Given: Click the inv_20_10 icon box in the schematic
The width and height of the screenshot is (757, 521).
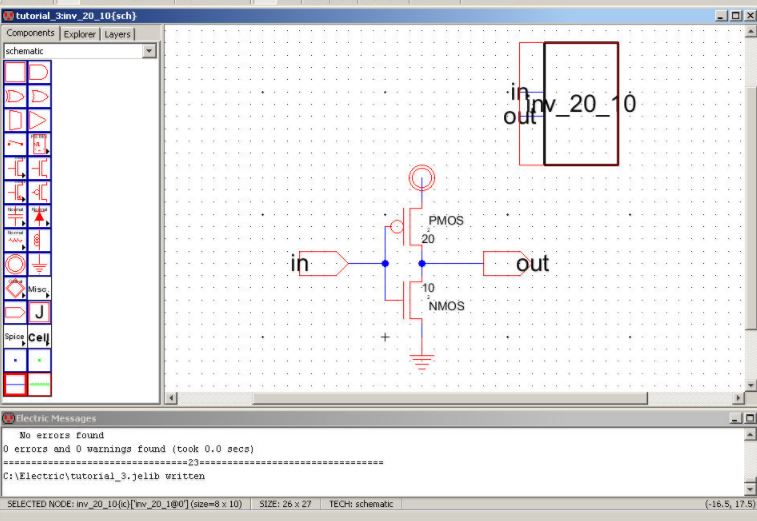Looking at the screenshot, I should (581, 104).
